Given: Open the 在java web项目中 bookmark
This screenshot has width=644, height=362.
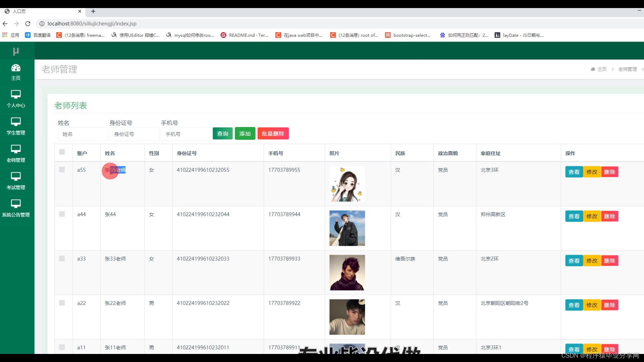Looking at the screenshot, I should point(299,35).
